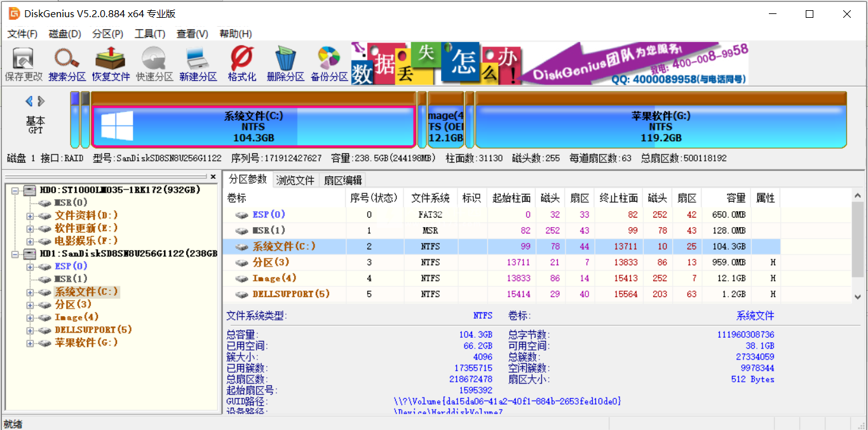
Task: Click the HD0 ST1000LM035 disk icon
Action: (30, 190)
